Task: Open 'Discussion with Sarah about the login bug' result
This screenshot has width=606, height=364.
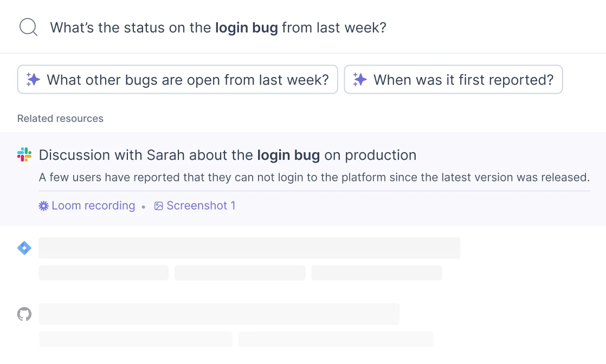Action: point(228,155)
